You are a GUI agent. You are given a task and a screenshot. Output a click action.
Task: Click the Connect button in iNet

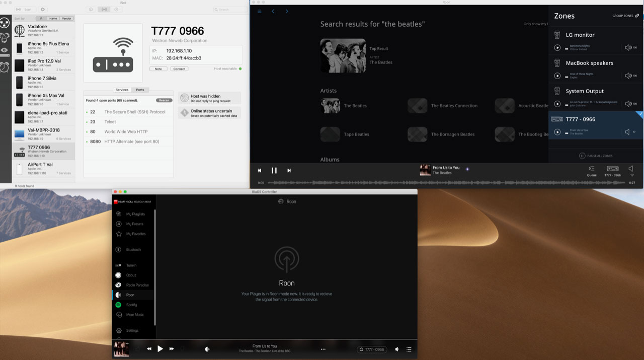[x=179, y=69]
